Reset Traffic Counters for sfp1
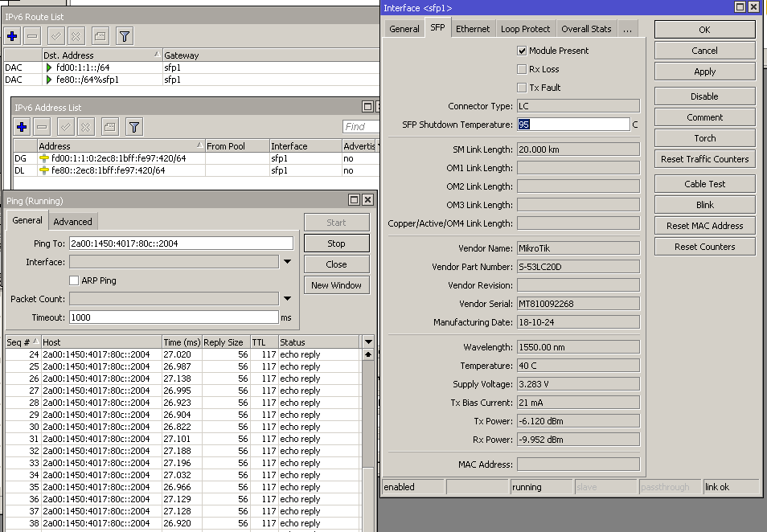Image resolution: width=767 pixels, height=532 pixels. click(x=705, y=159)
